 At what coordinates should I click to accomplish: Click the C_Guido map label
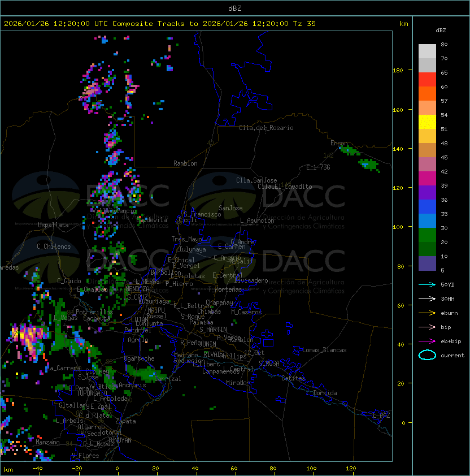tap(69, 281)
